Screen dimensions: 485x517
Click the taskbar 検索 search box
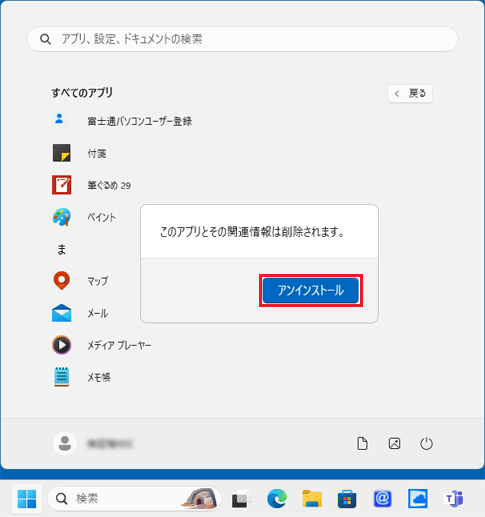coord(135,499)
